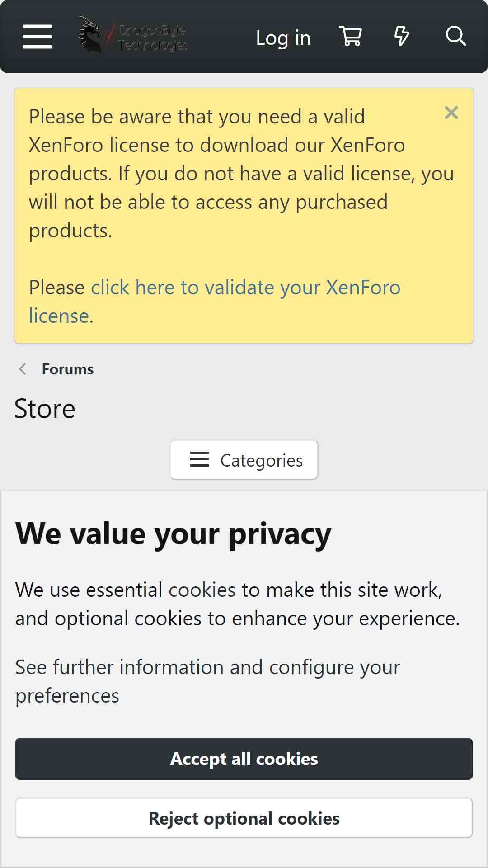488x868 pixels.
Task: Open the search magnifier icon
Action: click(455, 36)
